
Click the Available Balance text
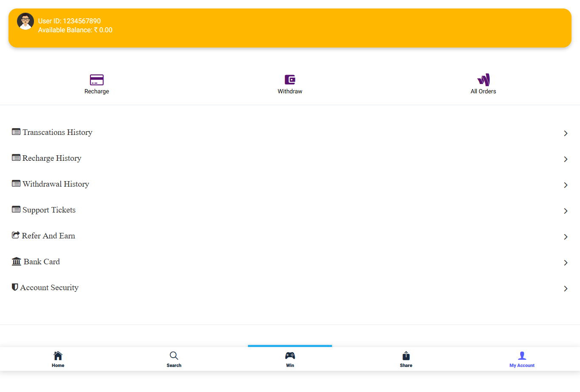pyautogui.click(x=75, y=30)
